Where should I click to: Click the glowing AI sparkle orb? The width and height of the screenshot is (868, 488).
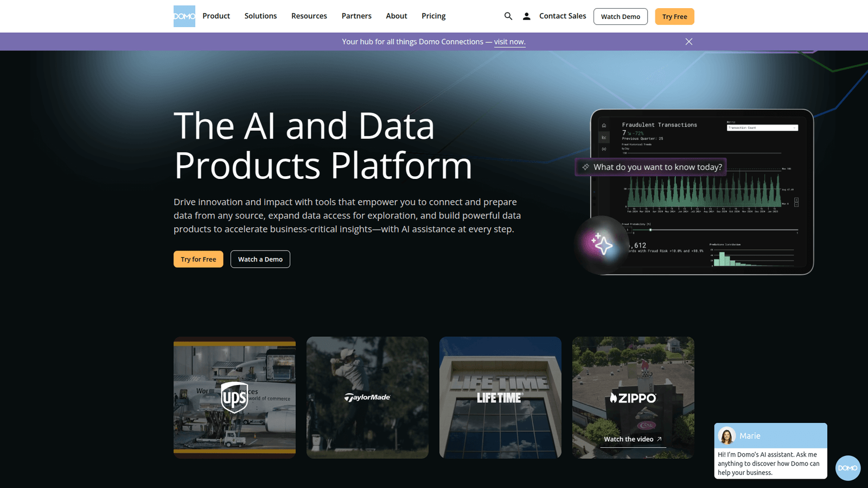tap(601, 245)
